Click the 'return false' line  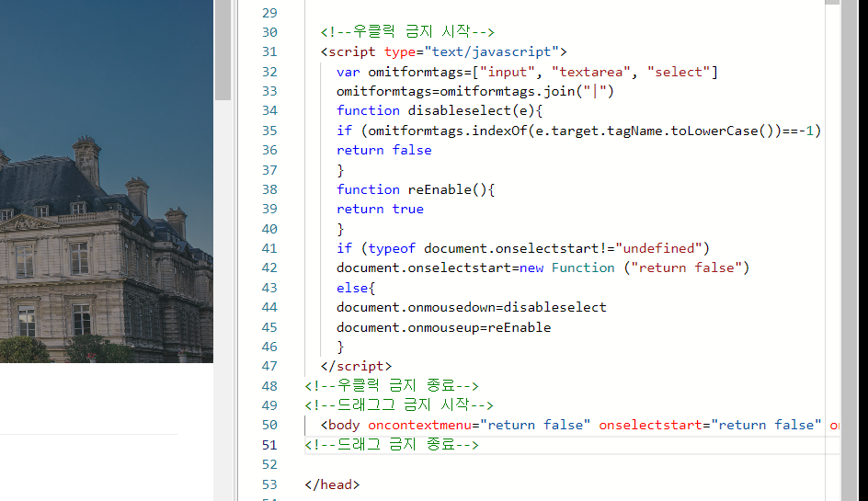click(384, 150)
